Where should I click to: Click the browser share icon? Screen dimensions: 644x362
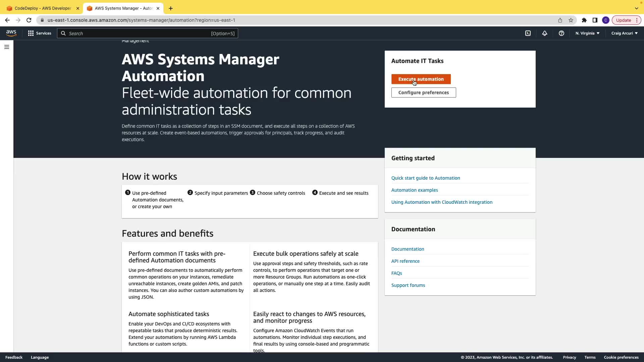click(x=560, y=20)
